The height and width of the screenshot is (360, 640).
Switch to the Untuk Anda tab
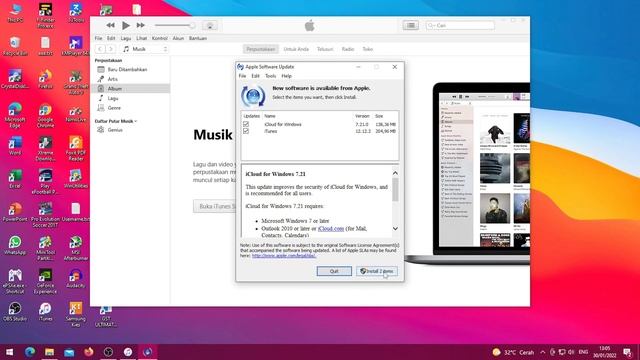coord(296,49)
